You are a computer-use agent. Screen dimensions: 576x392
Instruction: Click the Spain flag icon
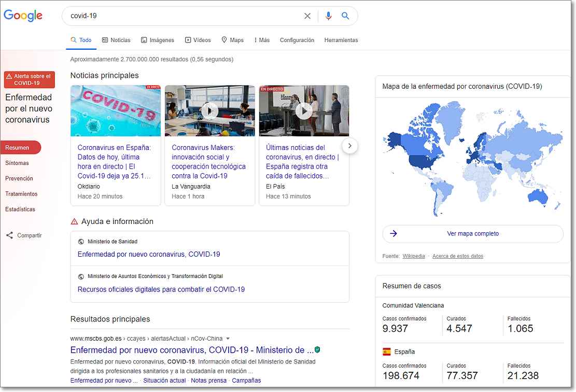(387, 352)
